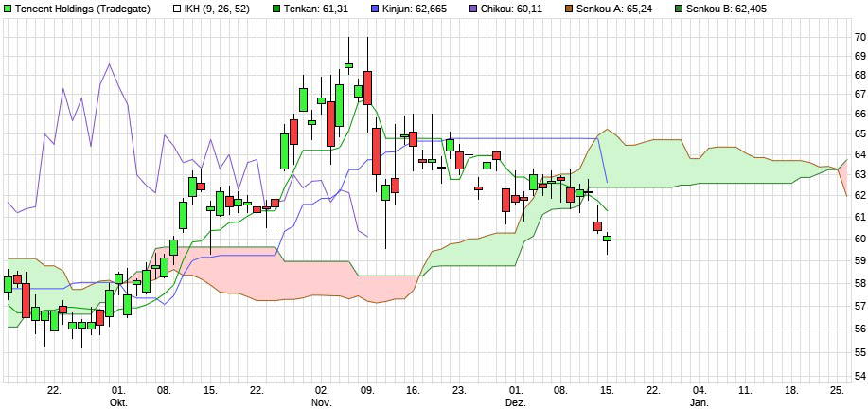Click the 65 price axis label
Image resolution: width=868 pixels, height=409 pixels.
859,133
